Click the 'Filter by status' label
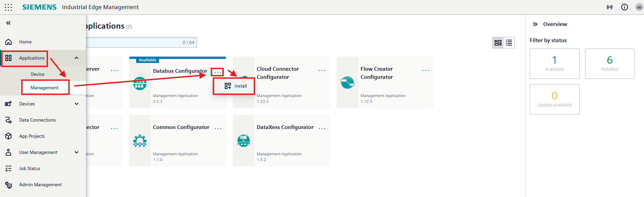Viewport: 644px width, 197px height. [548, 40]
